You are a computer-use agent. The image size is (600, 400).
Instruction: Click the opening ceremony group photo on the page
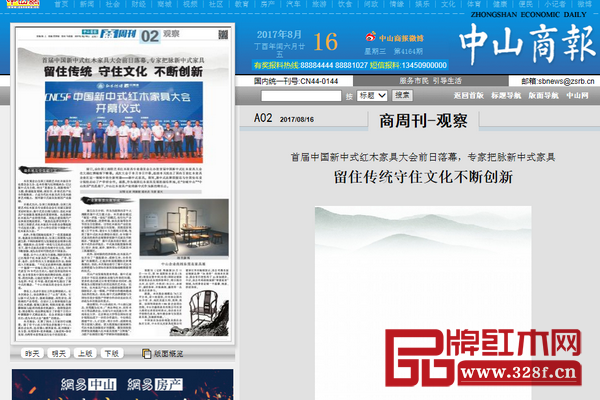pos(124,122)
